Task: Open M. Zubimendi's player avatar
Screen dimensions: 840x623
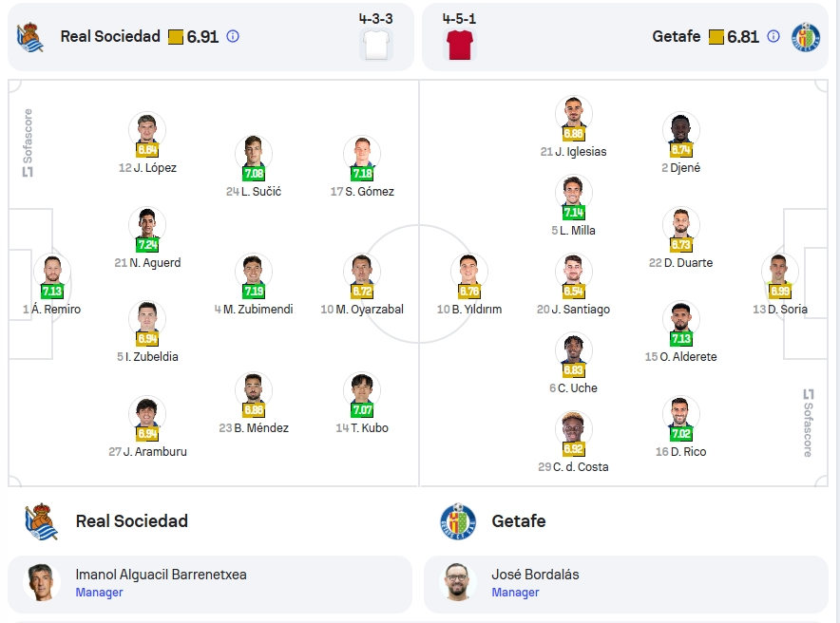Action: tap(254, 272)
